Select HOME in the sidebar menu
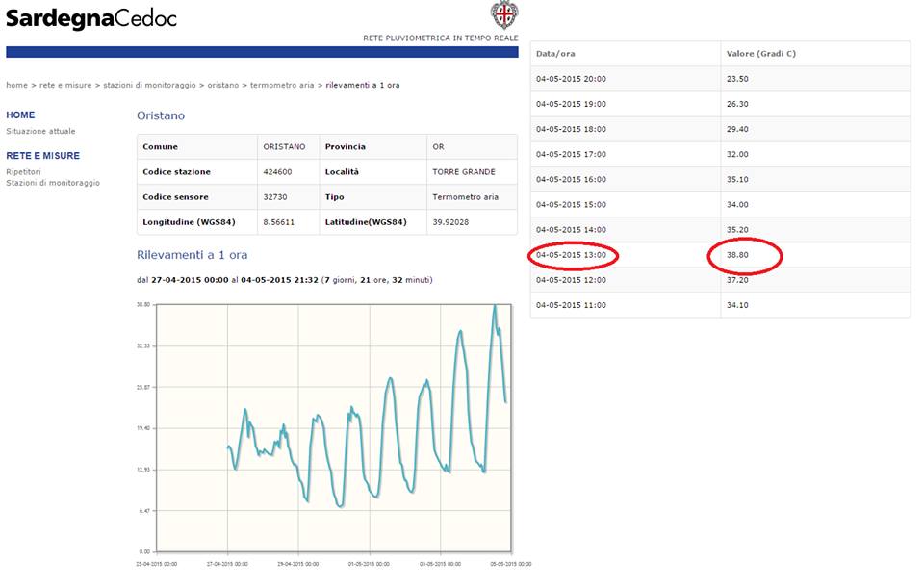This screenshot has width=924, height=587. [20, 115]
